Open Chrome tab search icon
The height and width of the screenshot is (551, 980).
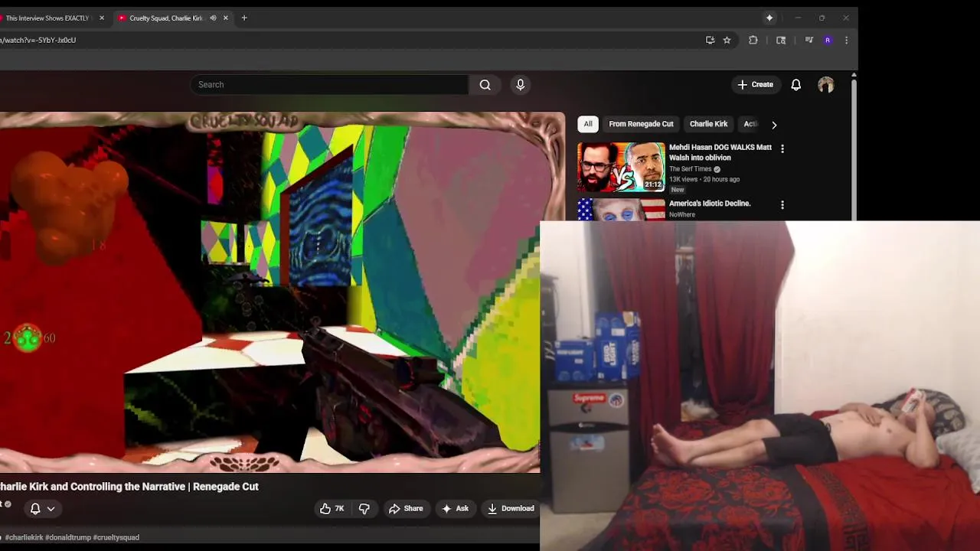coord(781,40)
